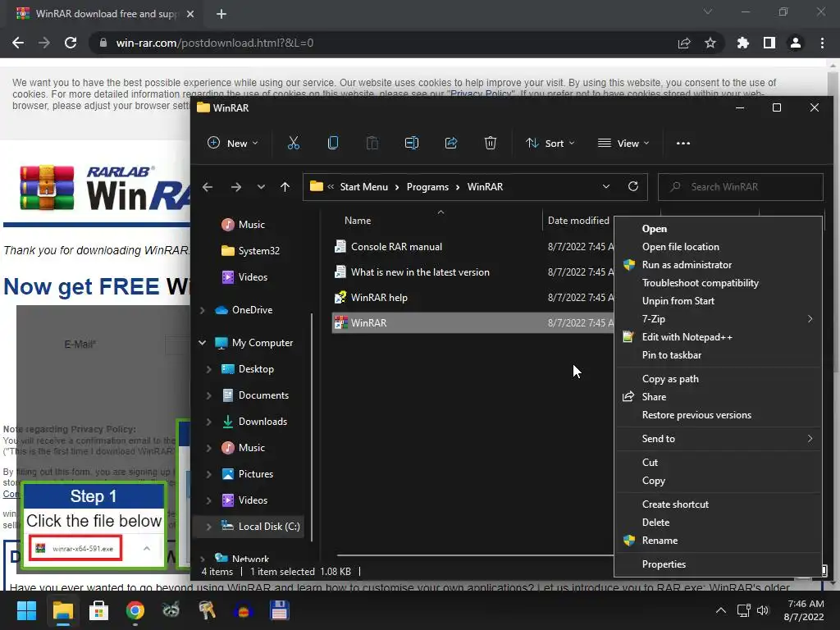The height and width of the screenshot is (630, 840).
Task: Open the View dropdown
Action: click(623, 143)
